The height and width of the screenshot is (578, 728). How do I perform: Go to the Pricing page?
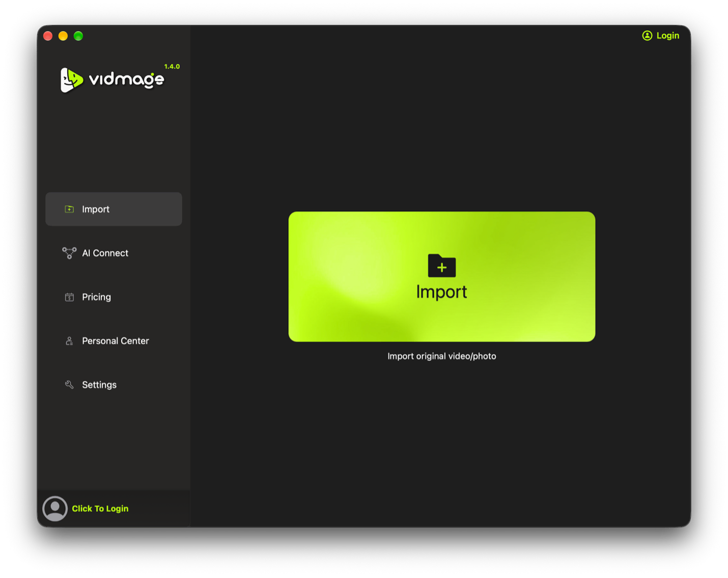pos(114,297)
